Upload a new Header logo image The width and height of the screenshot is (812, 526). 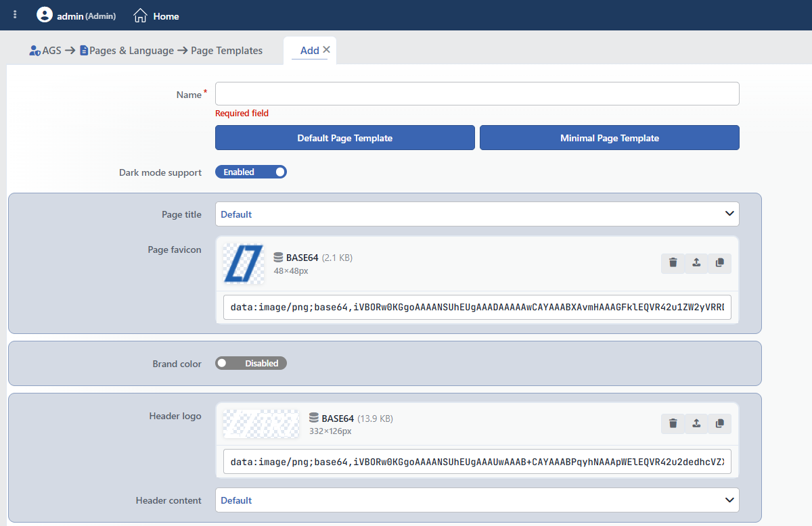click(x=696, y=424)
